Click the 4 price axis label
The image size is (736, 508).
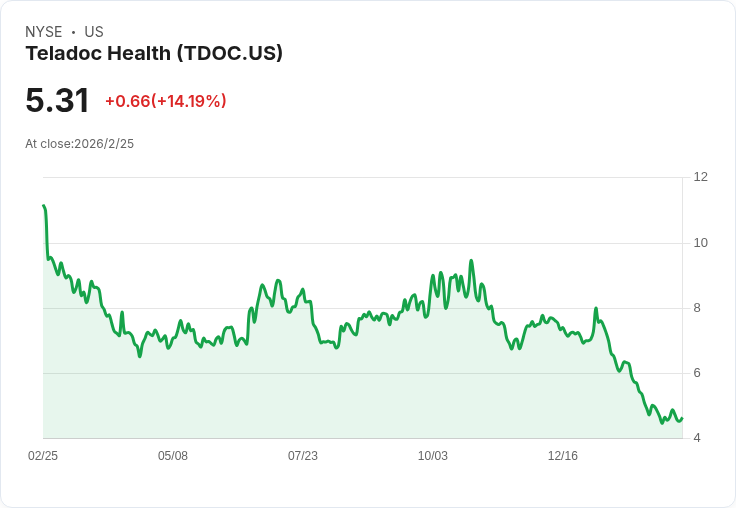697,438
